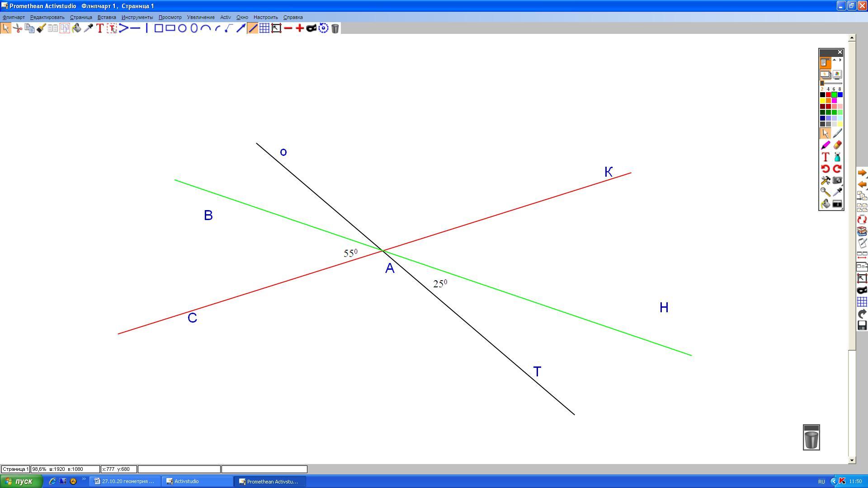Open the Вставка menu

coord(107,17)
